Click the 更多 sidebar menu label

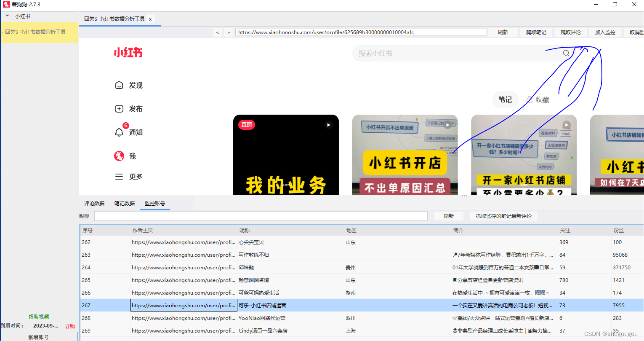(136, 177)
